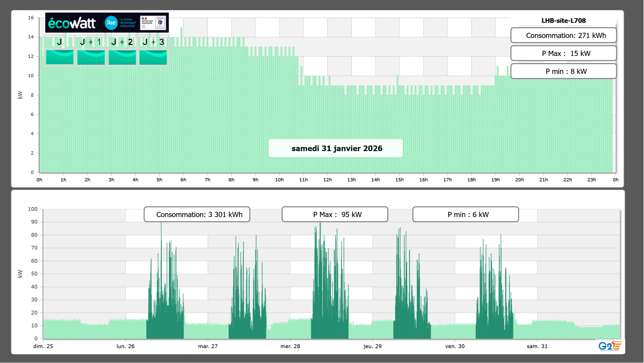Click the weekly Consommation: 3 301 kWh box
The width and height of the screenshot is (644, 363).
pos(197,214)
